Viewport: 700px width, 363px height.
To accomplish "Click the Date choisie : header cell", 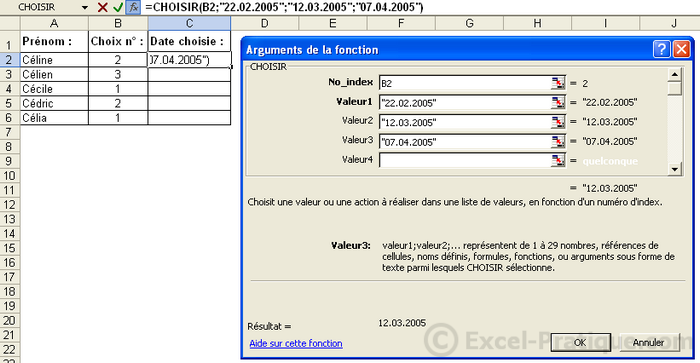I will 189,41.
